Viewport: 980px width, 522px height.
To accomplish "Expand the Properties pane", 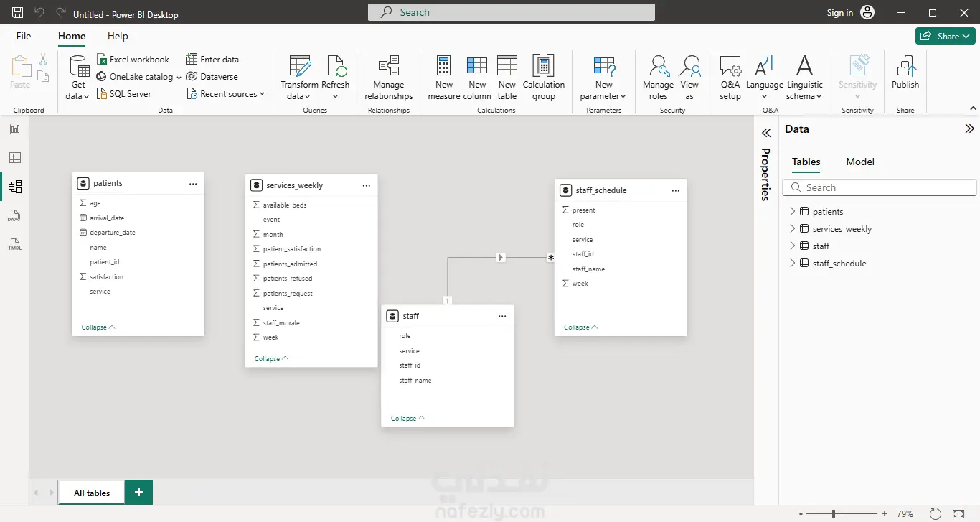I will point(766,133).
